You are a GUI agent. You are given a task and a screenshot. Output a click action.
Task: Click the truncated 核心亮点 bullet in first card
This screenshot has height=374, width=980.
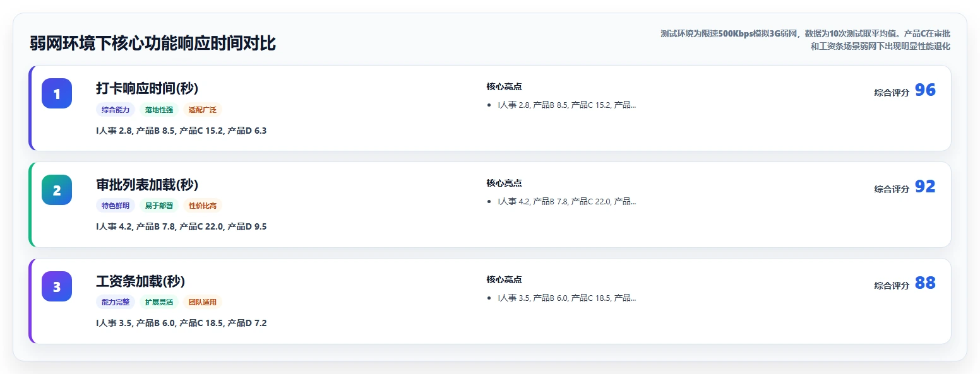[x=567, y=105]
